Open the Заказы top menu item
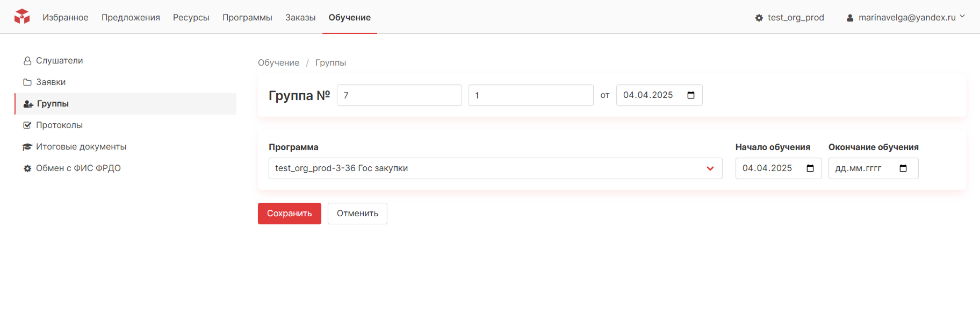The width and height of the screenshot is (980, 319). click(300, 18)
